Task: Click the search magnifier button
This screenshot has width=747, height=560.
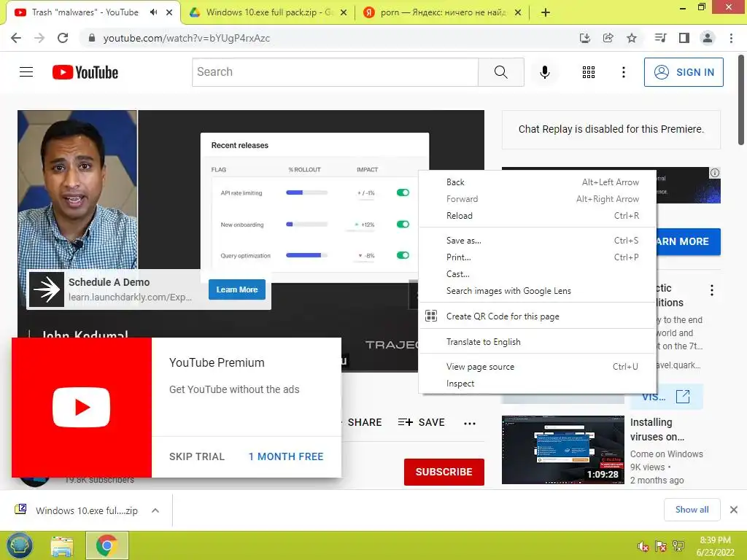Action: click(500, 72)
